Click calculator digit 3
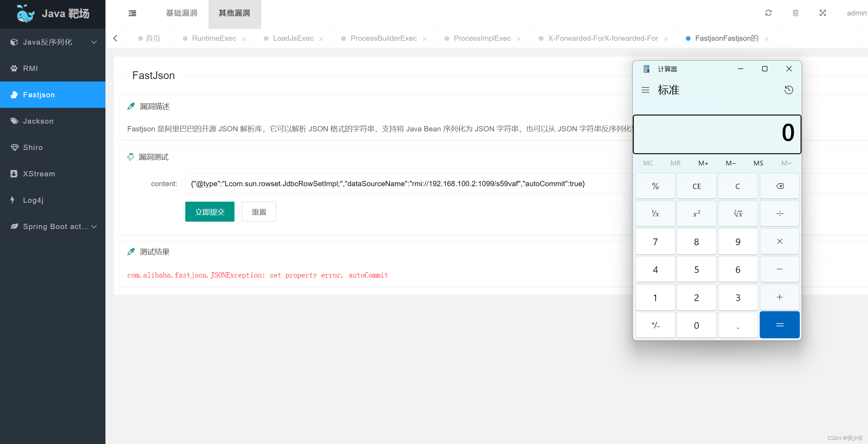 click(x=738, y=297)
